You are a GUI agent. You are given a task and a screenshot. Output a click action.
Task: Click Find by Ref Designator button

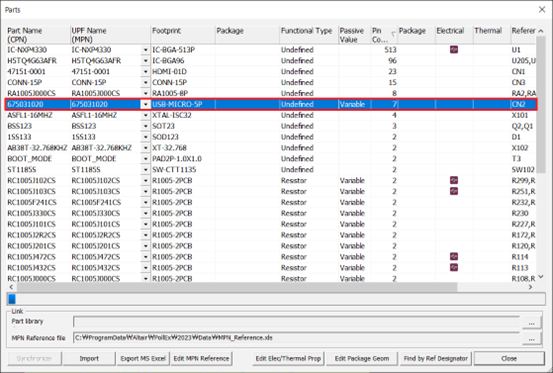436,359
